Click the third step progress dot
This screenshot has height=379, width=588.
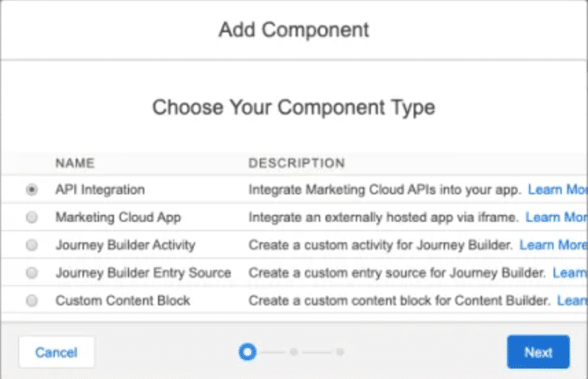pos(340,352)
